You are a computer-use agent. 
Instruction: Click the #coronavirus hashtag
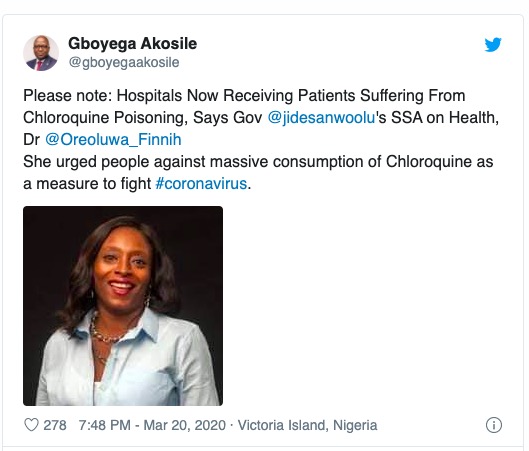click(x=201, y=184)
